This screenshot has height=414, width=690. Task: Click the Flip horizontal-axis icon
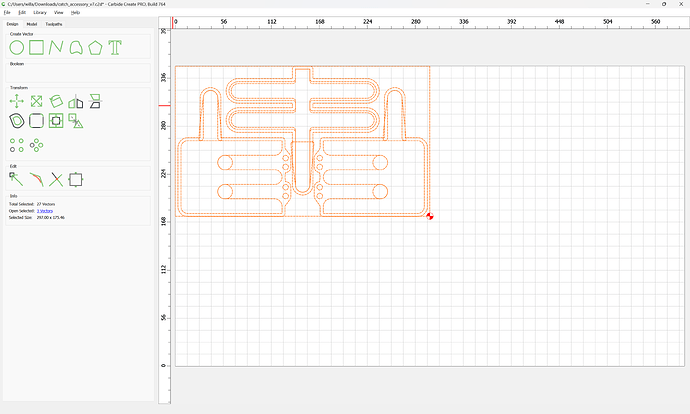tap(95, 101)
